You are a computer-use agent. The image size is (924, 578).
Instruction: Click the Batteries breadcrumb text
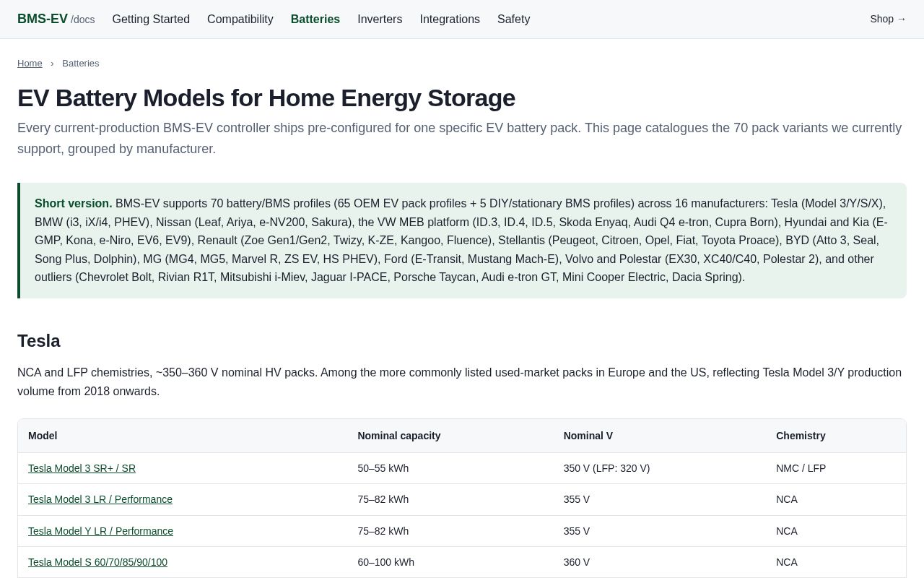pos(81,64)
